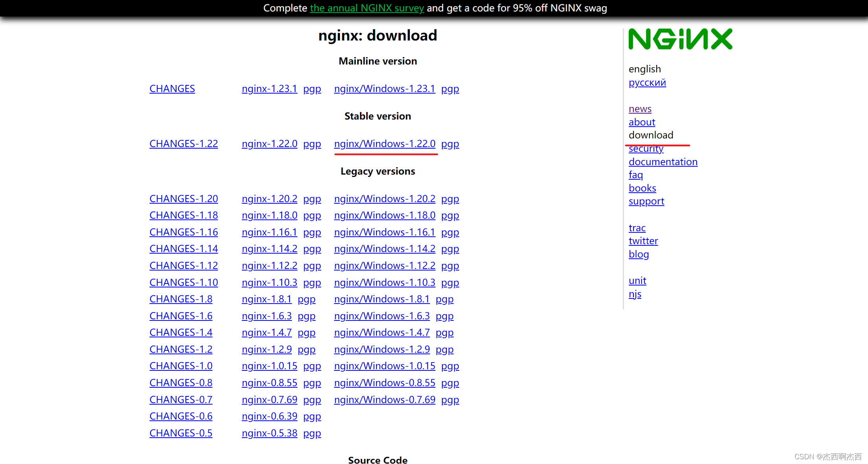Download nginx-1.23.1 mainline source
868x464 pixels.
(269, 89)
